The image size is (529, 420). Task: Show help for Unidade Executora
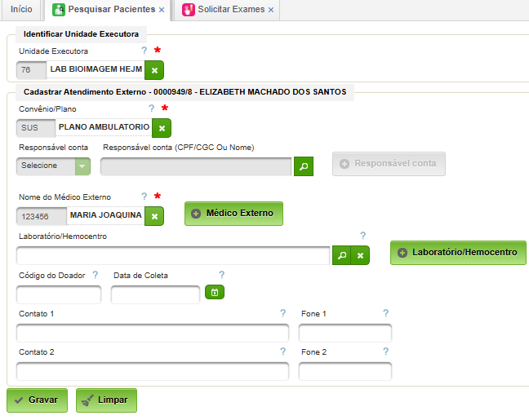point(144,51)
